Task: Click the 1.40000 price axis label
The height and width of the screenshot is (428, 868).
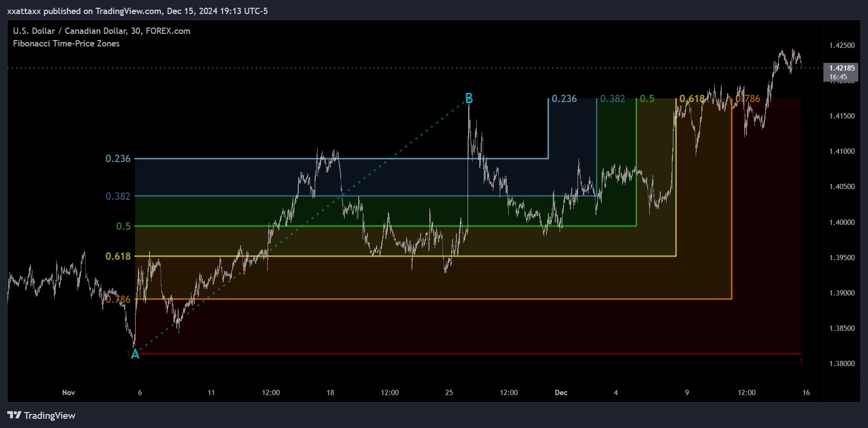Action: (842, 222)
